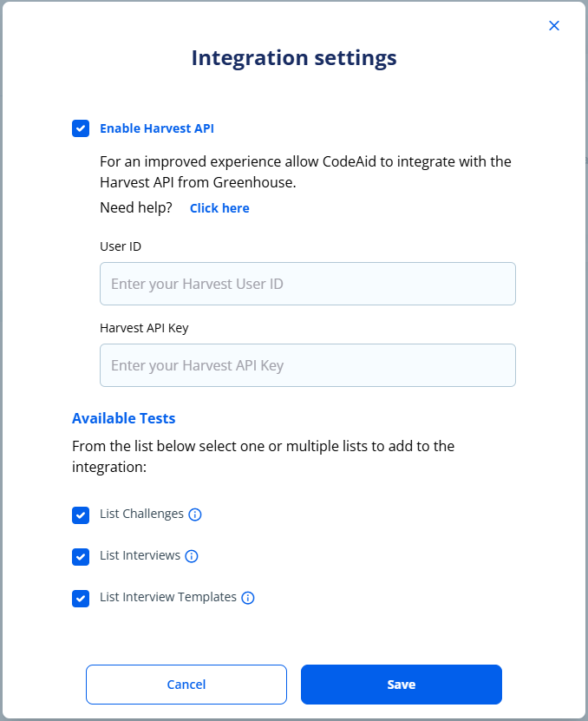588x721 pixels.
Task: Focus the Harvest API Key input field
Action: (308, 365)
